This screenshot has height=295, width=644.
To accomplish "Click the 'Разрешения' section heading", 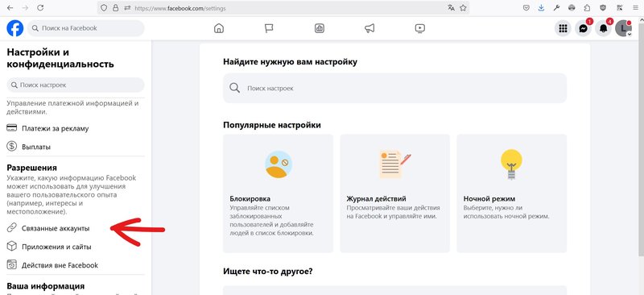I will (x=31, y=168).
